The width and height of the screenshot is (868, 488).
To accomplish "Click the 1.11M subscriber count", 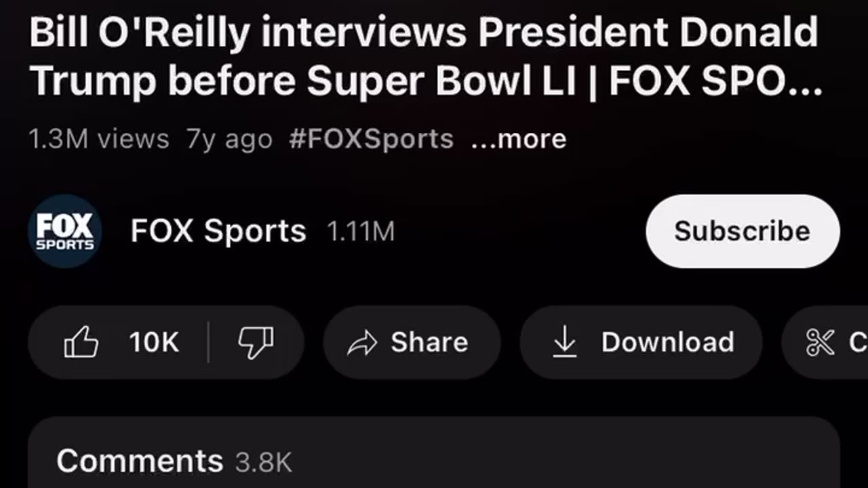I will 361,232.
